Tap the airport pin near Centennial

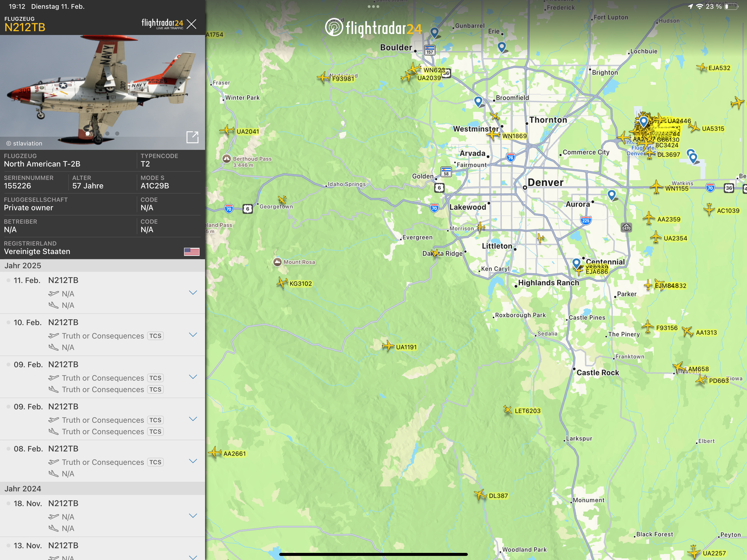point(576,262)
